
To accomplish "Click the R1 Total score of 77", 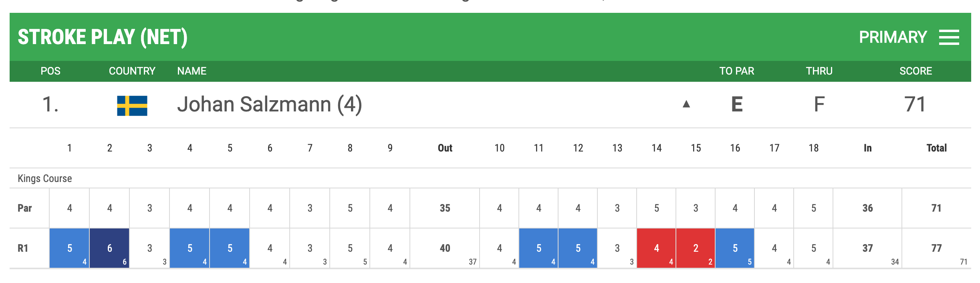I will [x=936, y=248].
